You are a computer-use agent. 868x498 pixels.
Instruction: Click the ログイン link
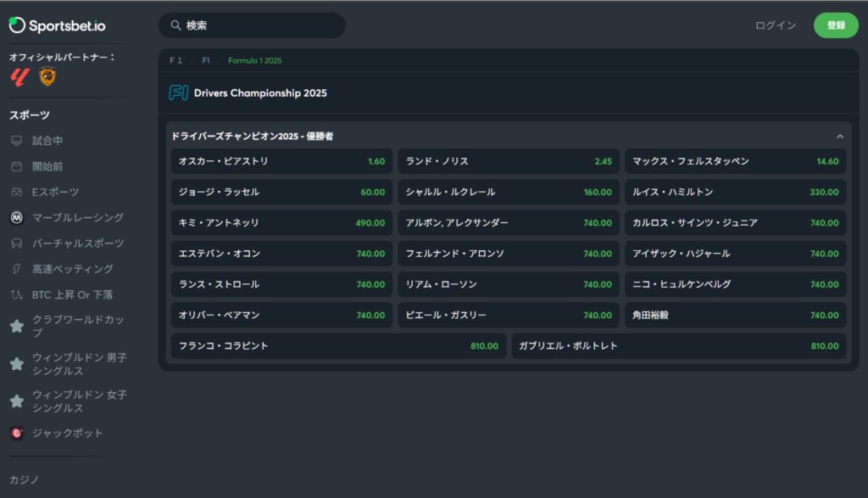(x=776, y=25)
